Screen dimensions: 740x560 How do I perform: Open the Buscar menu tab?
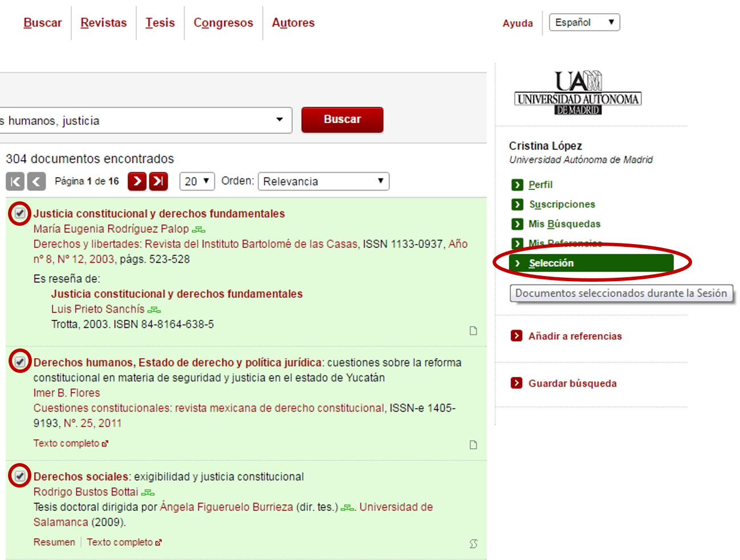point(43,23)
